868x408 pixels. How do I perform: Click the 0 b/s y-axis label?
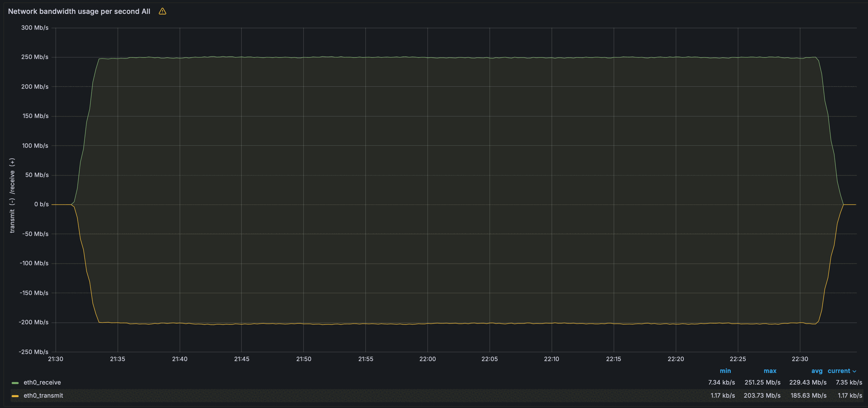coord(41,204)
